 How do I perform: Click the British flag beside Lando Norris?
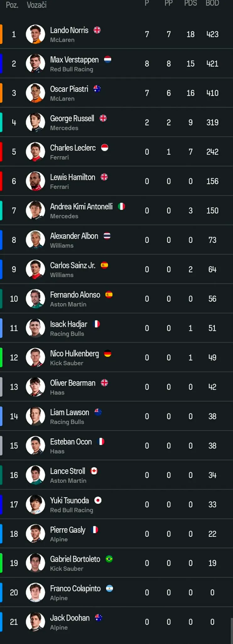pyautogui.click(x=97, y=30)
